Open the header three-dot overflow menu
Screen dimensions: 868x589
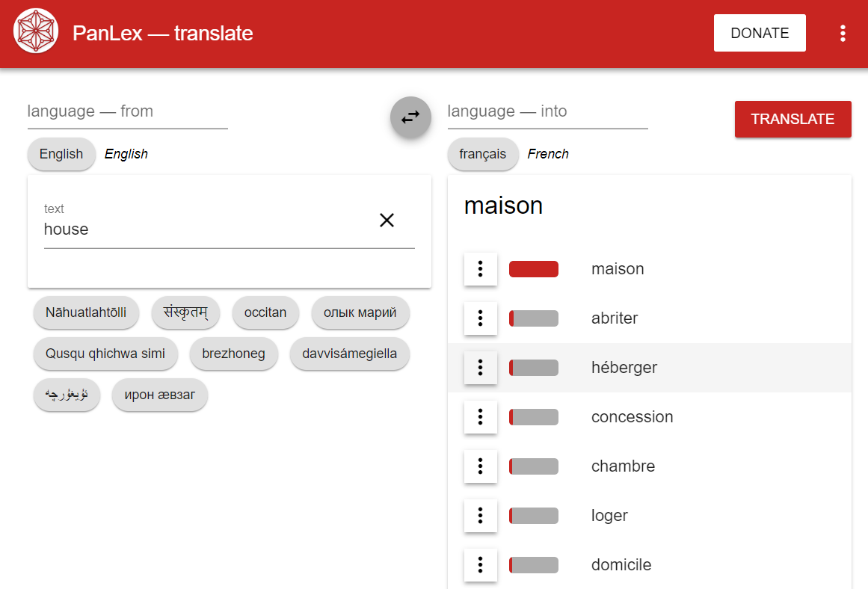[843, 33]
